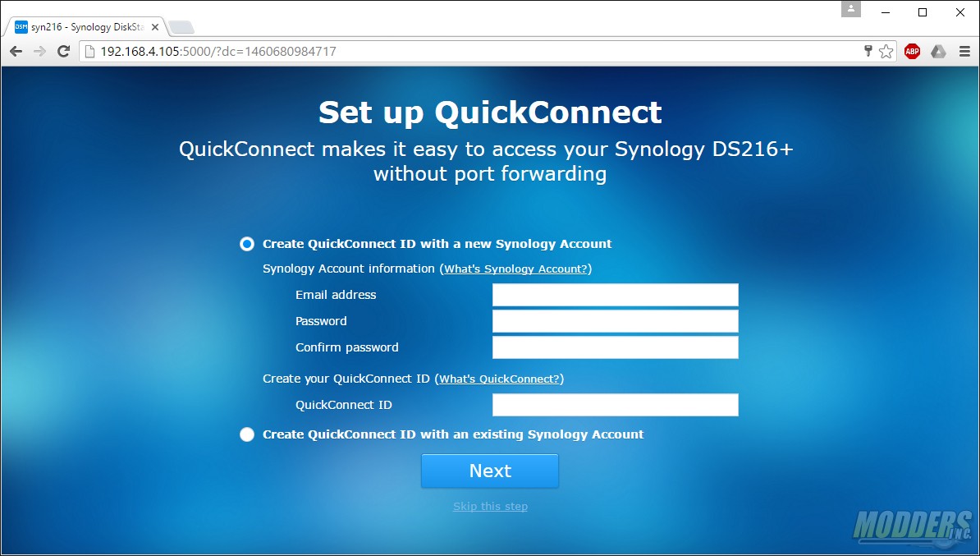The height and width of the screenshot is (556, 980).
Task: Click the address bar URL
Action: [x=218, y=51]
